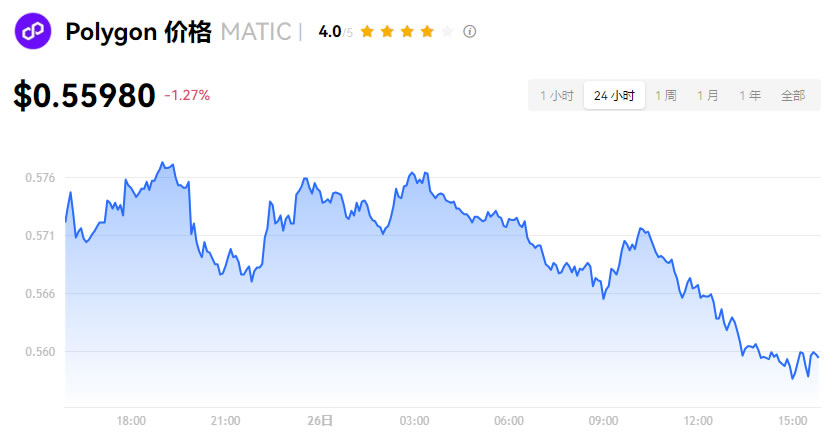835x447 pixels.
Task: Click the 26日 date marker on axis
Action: click(x=319, y=420)
